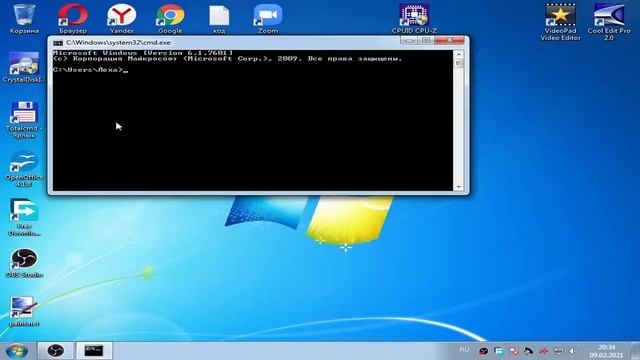
Task: Launch the Opera Браузер desktop shortcut
Action: [x=73, y=18]
